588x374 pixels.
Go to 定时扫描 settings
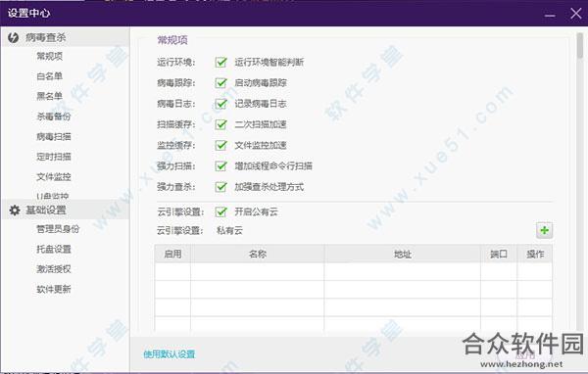point(54,157)
